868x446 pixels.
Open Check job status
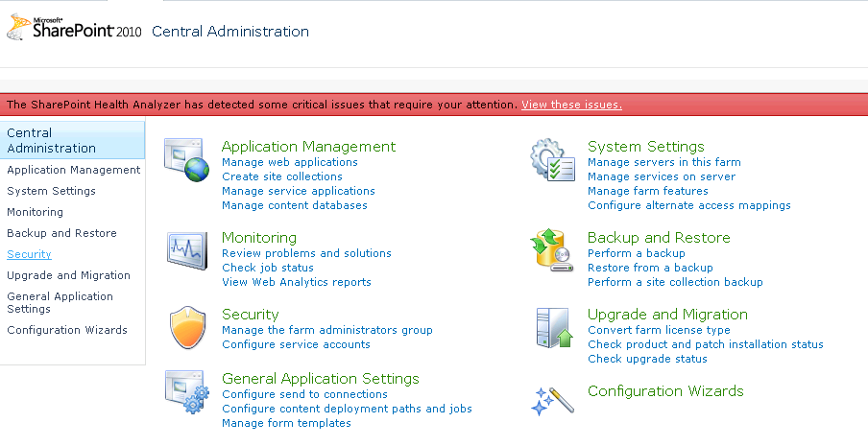pyautogui.click(x=268, y=268)
